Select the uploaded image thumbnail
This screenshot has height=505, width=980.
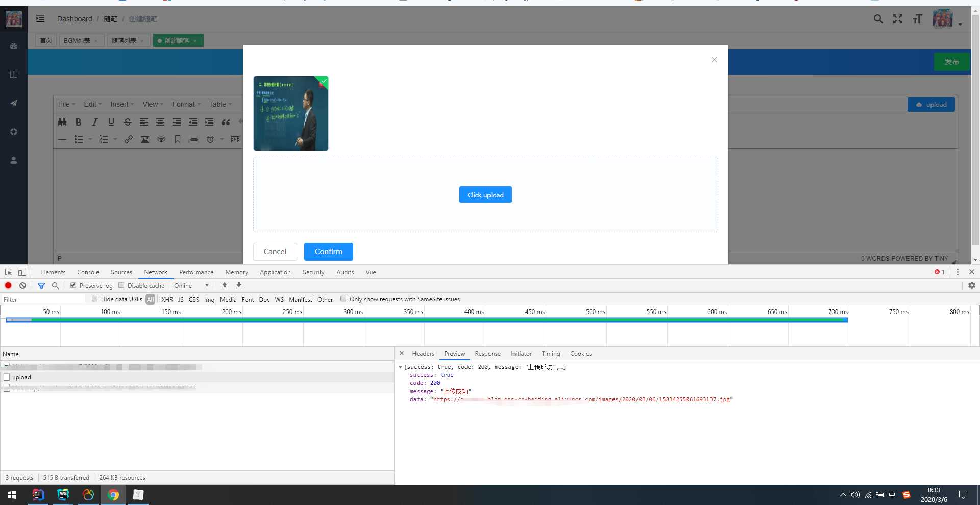click(x=291, y=113)
